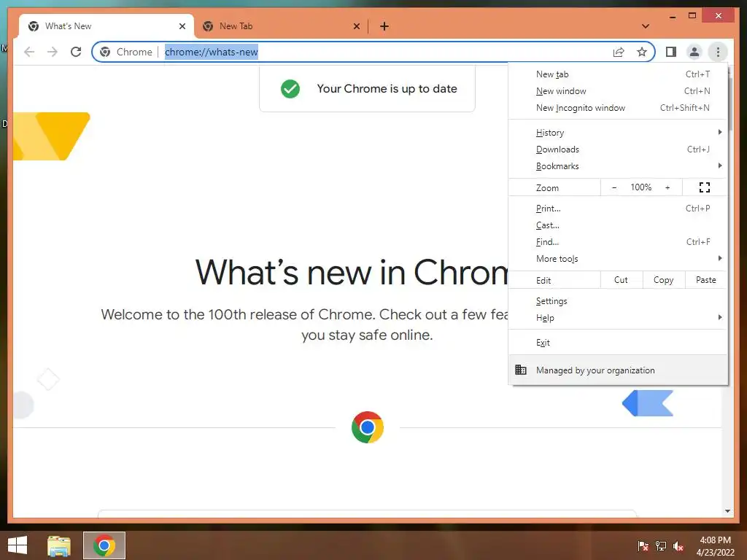The width and height of the screenshot is (747, 560).
Task: Click the Chrome taskbar icon
Action: click(104, 545)
